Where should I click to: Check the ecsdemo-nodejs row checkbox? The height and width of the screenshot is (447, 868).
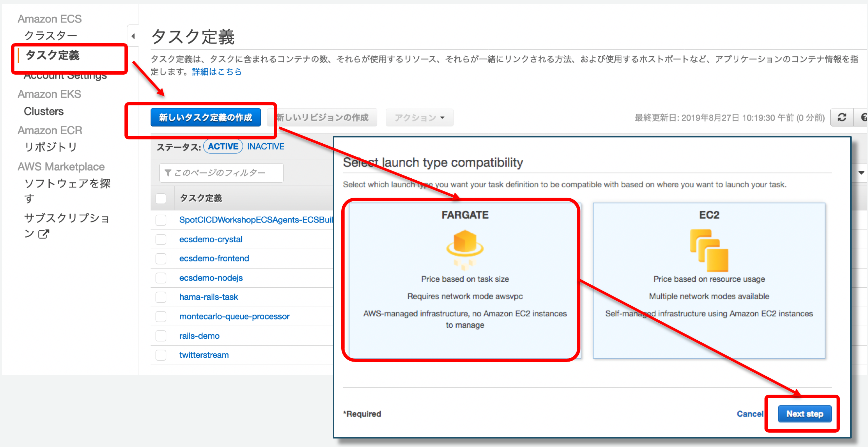(x=161, y=278)
